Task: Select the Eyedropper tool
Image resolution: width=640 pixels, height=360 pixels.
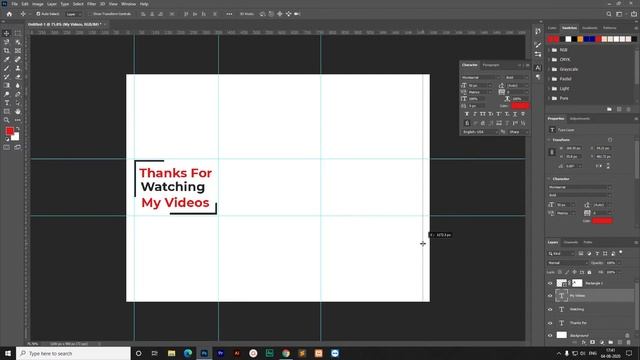Action: [x=7, y=60]
